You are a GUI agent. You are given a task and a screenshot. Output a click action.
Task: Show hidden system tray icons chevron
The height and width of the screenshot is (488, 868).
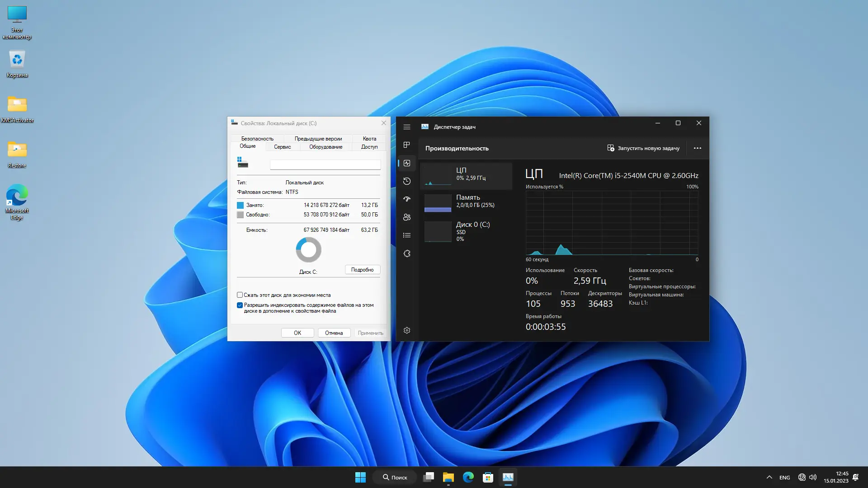(x=769, y=477)
